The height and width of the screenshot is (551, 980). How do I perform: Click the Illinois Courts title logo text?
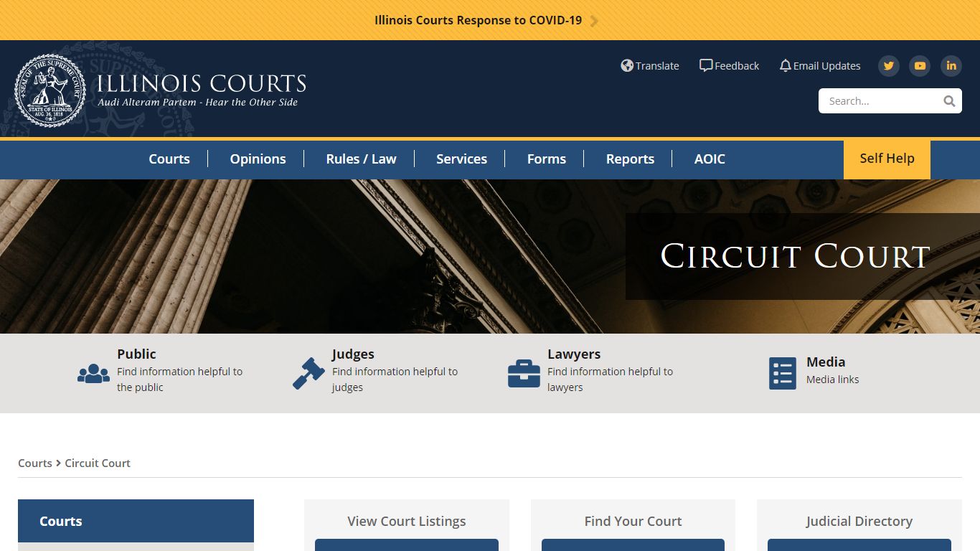point(202,83)
